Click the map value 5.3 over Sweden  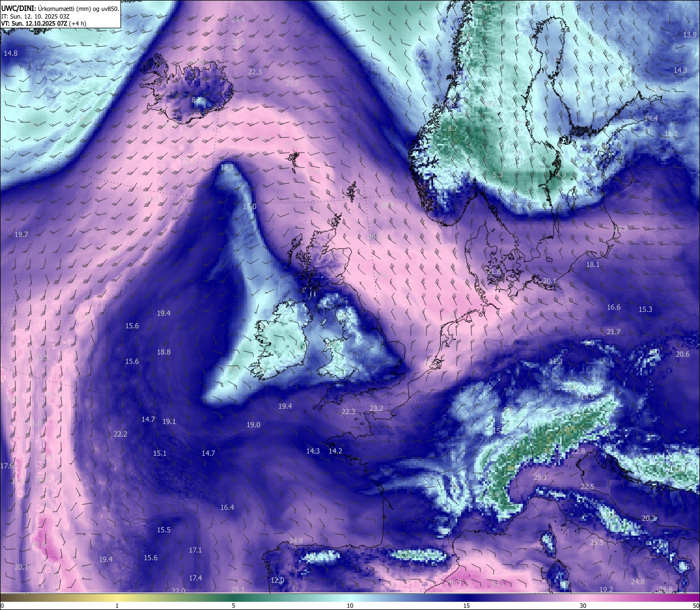[498, 175]
